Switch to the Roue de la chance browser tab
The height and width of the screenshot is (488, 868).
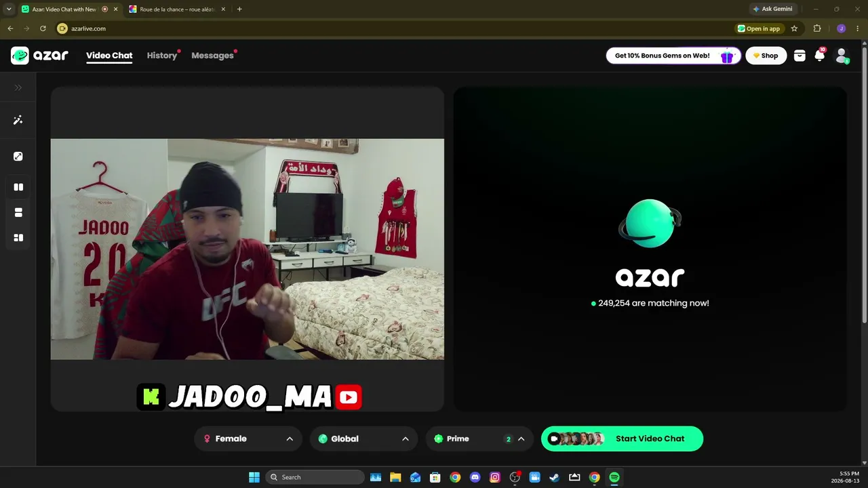click(176, 9)
